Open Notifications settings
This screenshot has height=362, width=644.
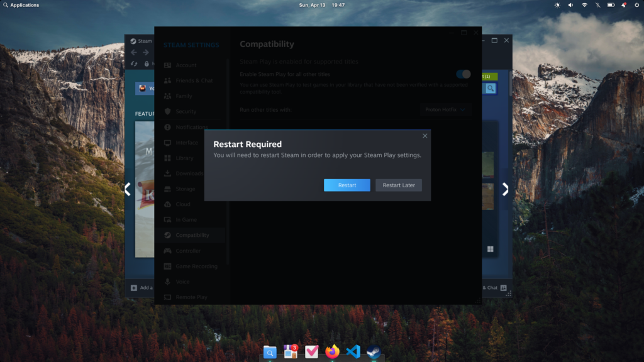191,127
